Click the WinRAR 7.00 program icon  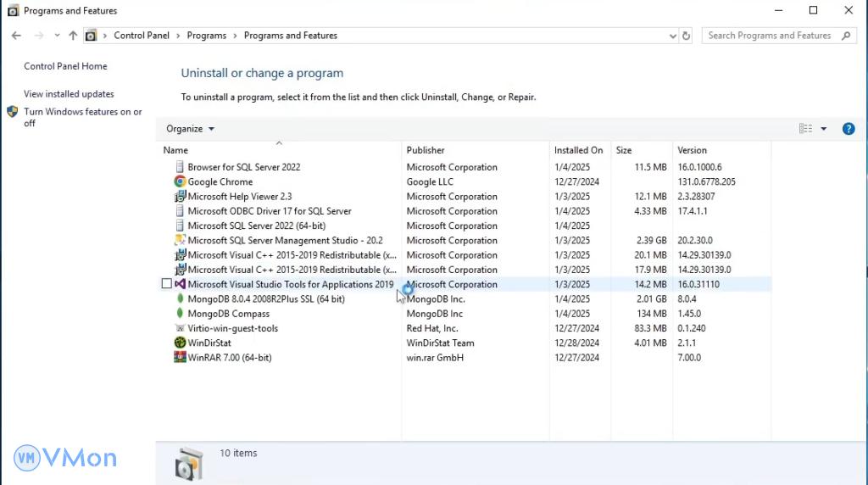[x=180, y=358]
